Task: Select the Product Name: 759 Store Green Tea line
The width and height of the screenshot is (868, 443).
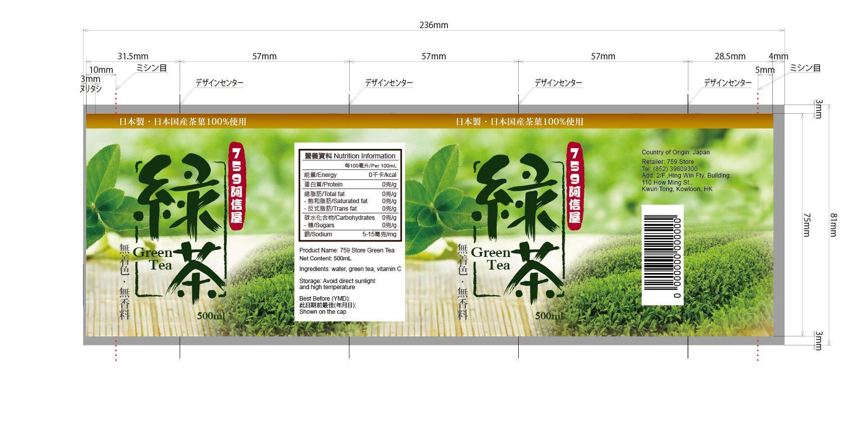Action: point(347,250)
